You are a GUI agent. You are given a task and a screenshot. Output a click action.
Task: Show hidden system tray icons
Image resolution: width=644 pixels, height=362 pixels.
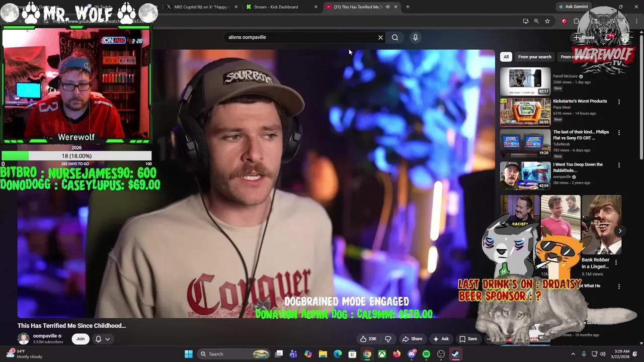[x=573, y=354]
